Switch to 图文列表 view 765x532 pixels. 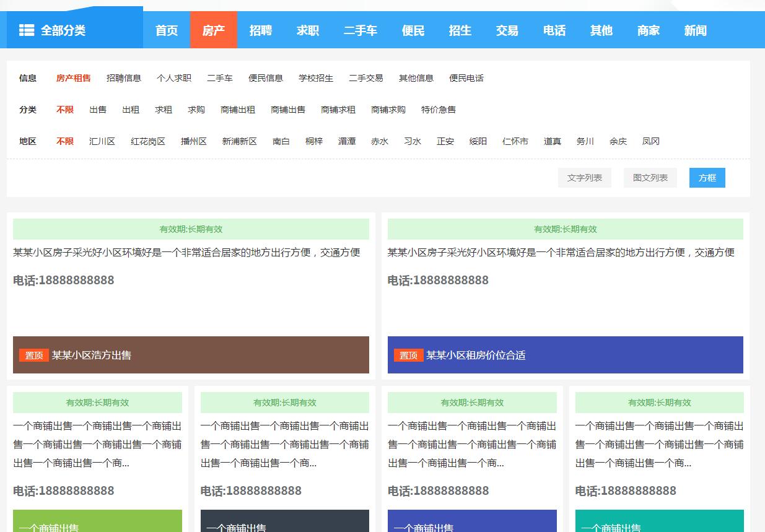[x=650, y=178]
